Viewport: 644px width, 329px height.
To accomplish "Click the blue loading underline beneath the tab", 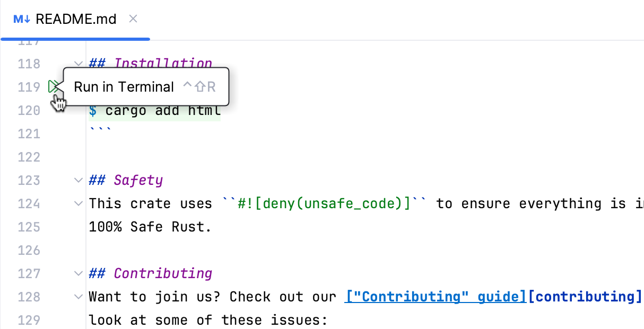I will coord(75,38).
